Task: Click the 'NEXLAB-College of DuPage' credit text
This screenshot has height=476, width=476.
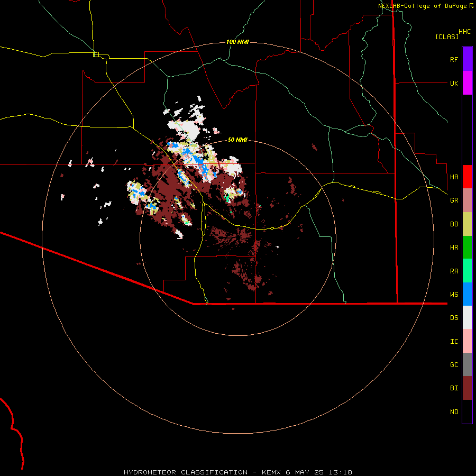Action: click(422, 6)
